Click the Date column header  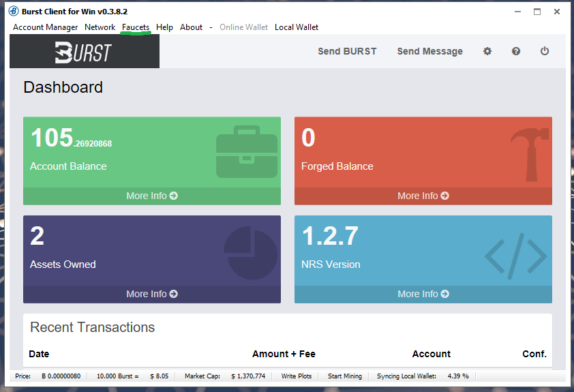click(x=39, y=354)
